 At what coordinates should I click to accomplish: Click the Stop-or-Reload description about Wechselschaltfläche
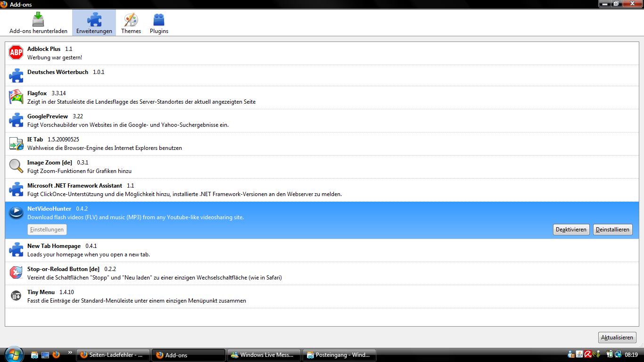coord(155,278)
